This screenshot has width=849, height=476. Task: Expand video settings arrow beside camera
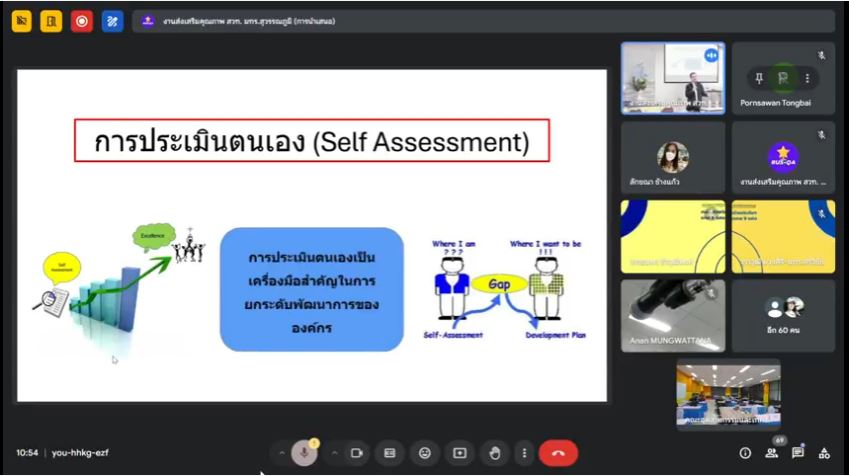coord(334,453)
